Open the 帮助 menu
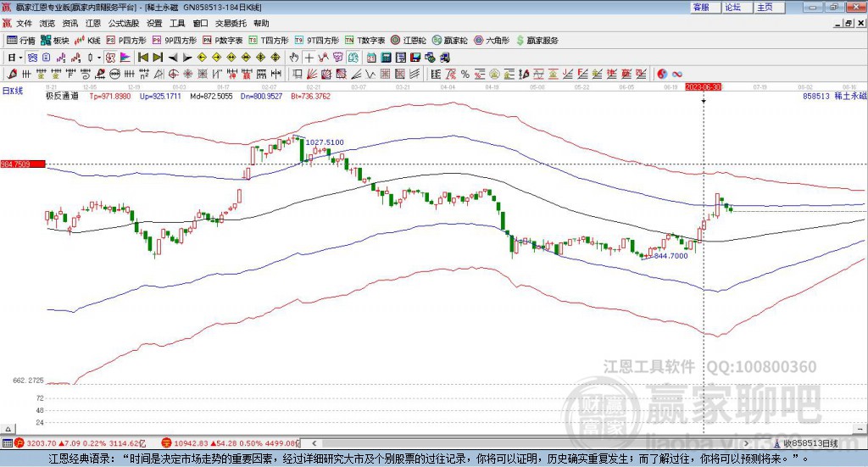Viewport: 868px width, 467px height. click(x=261, y=23)
